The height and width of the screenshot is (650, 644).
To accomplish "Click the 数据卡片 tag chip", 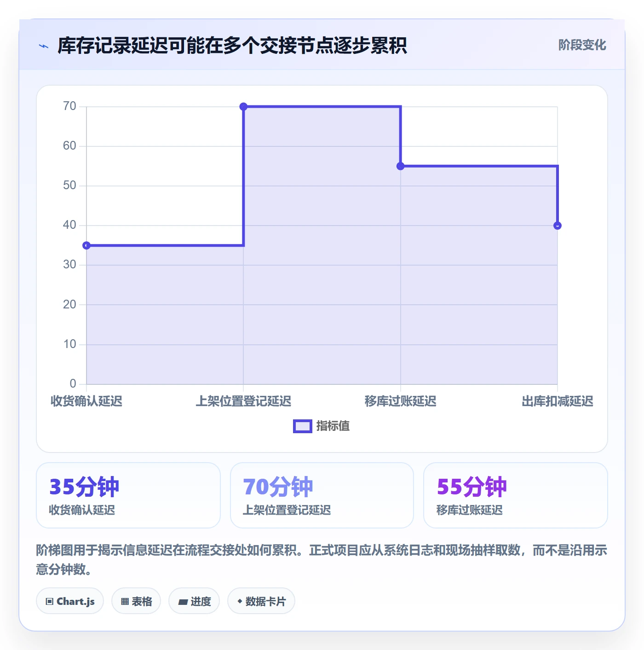I will pos(261,601).
